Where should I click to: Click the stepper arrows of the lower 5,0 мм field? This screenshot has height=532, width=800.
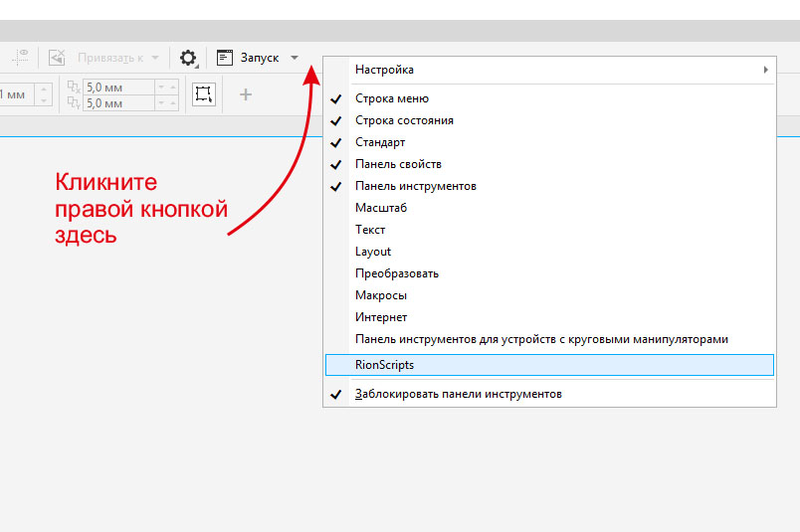(167, 103)
